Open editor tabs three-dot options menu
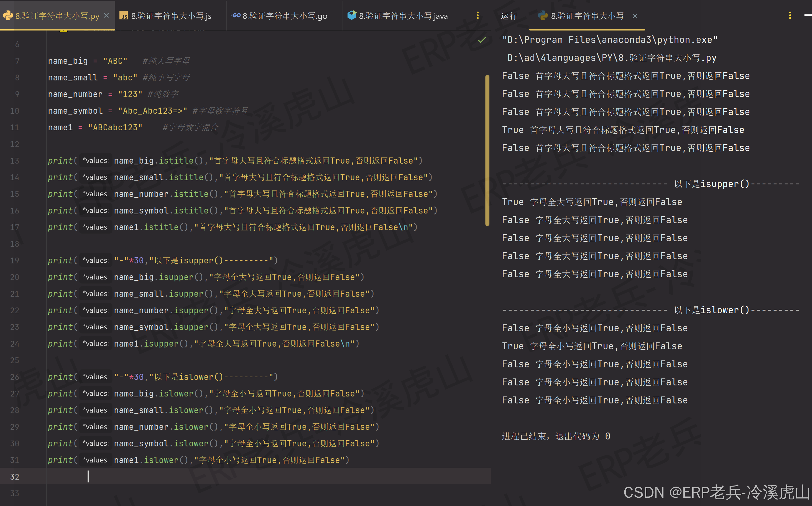The width and height of the screenshot is (812, 506). (x=477, y=16)
